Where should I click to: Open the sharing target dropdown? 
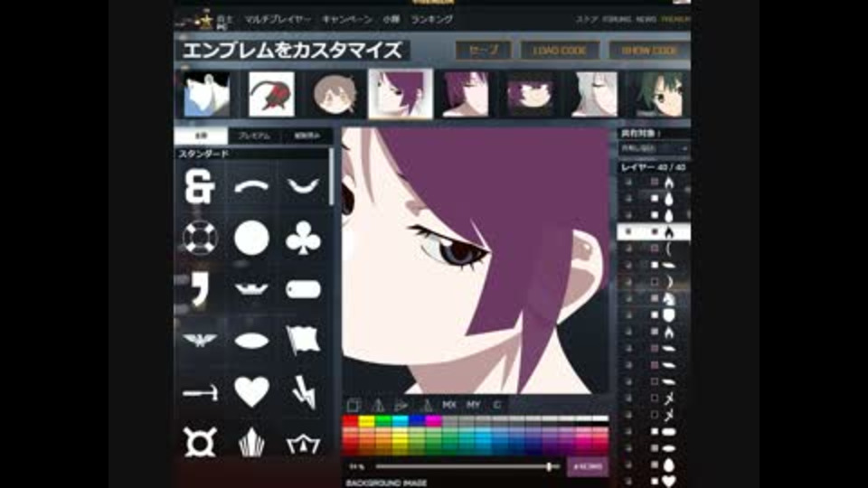coord(654,148)
